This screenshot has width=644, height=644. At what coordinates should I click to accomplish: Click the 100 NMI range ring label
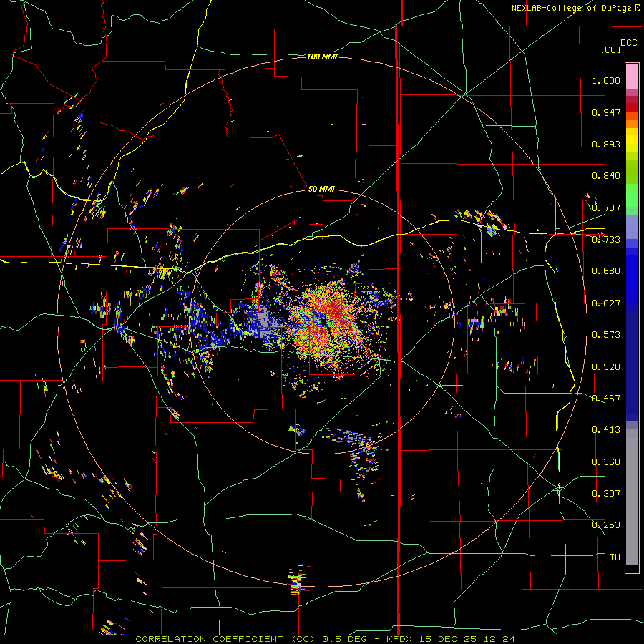(322, 57)
